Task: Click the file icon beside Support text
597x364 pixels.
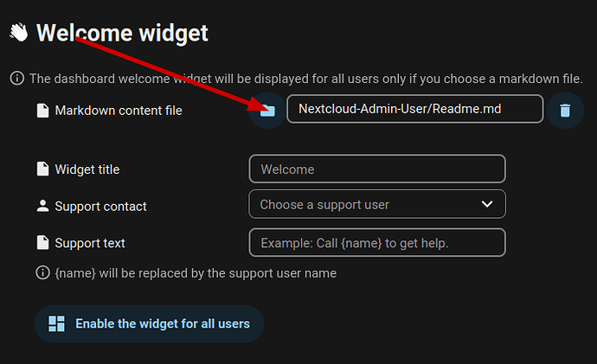Action: click(x=42, y=243)
